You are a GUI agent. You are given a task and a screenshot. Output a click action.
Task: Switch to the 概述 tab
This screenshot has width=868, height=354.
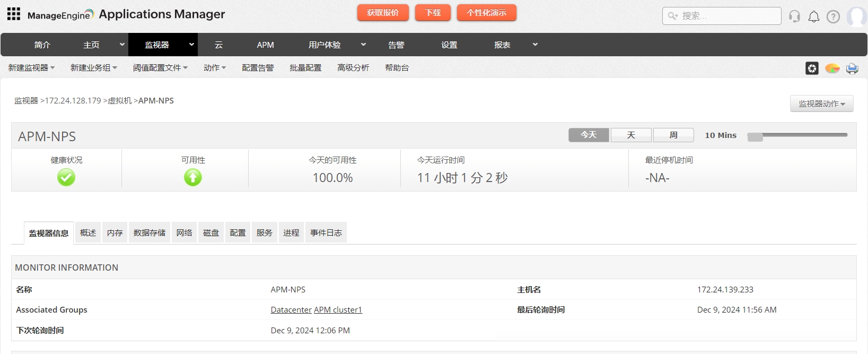click(88, 232)
